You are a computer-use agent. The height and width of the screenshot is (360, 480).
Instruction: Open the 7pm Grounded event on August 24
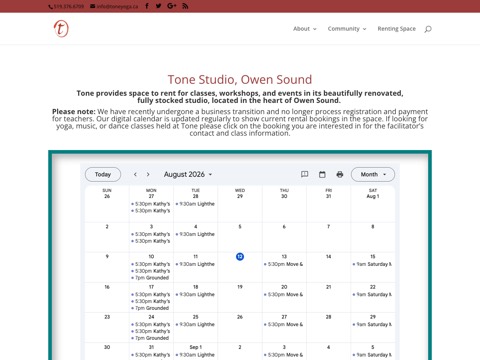click(x=151, y=338)
